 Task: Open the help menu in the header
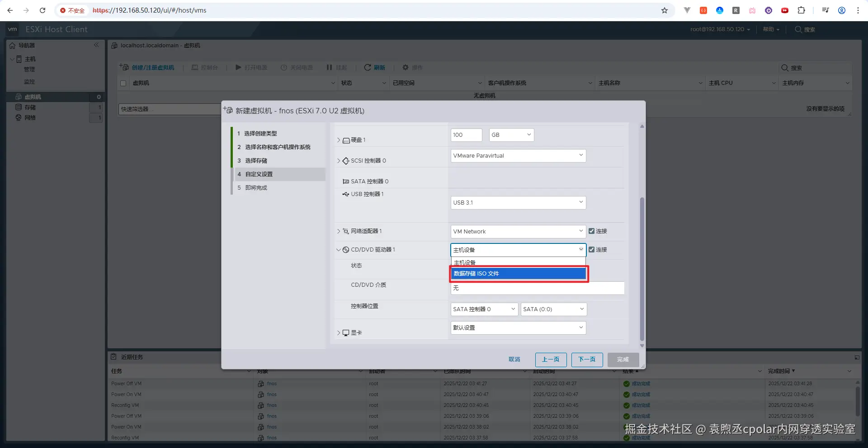pos(771,29)
